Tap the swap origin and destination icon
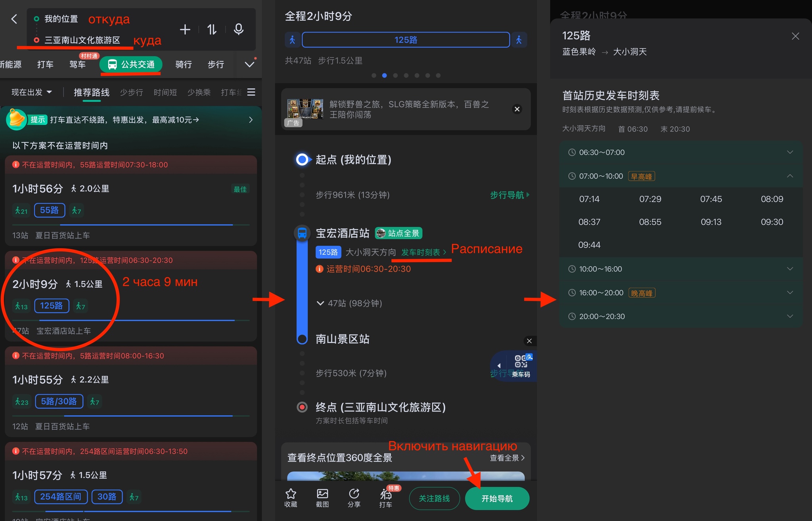 212,29
